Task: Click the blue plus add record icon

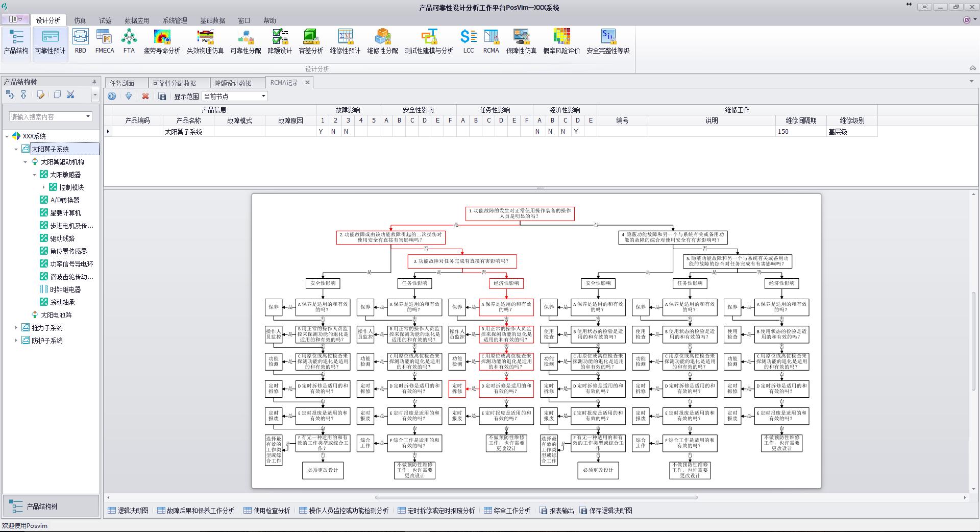Action: [x=112, y=96]
